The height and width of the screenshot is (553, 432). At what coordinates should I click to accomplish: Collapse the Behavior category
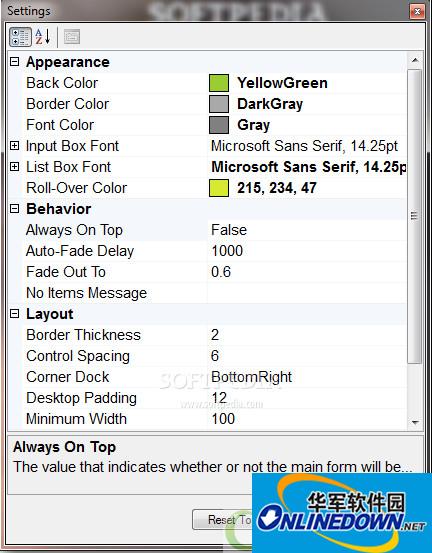coord(14,209)
